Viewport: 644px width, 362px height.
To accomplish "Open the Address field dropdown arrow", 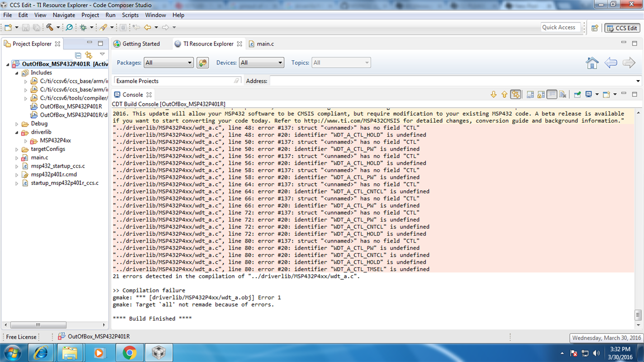I will [x=638, y=81].
